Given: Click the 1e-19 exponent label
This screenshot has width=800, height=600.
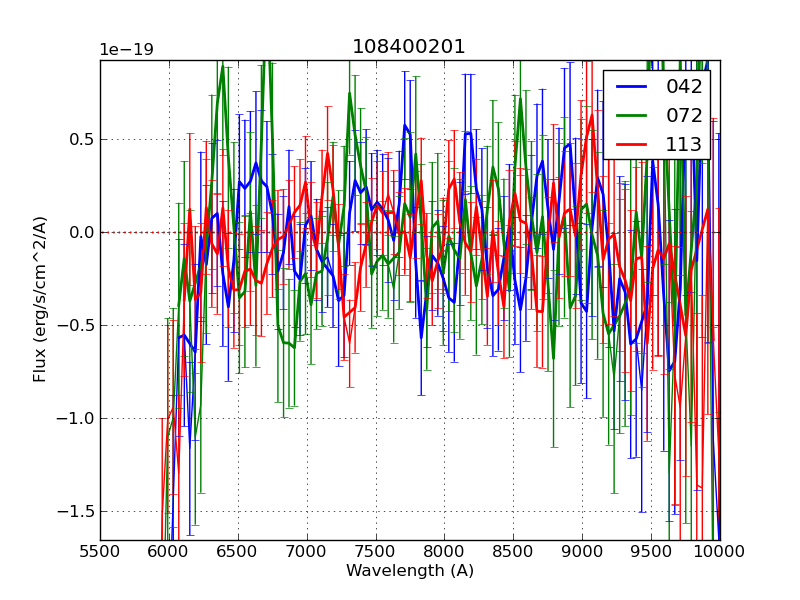Looking at the screenshot, I should tap(126, 50).
